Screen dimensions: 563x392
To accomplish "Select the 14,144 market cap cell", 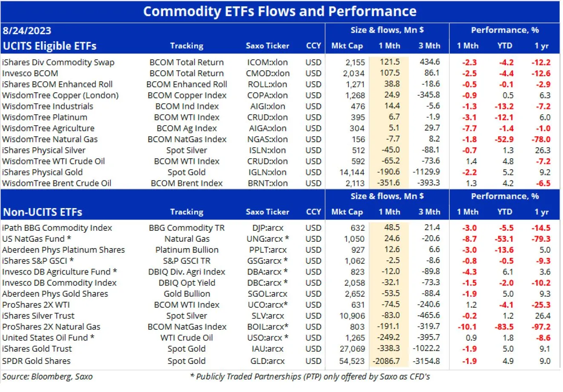I will pos(352,172).
